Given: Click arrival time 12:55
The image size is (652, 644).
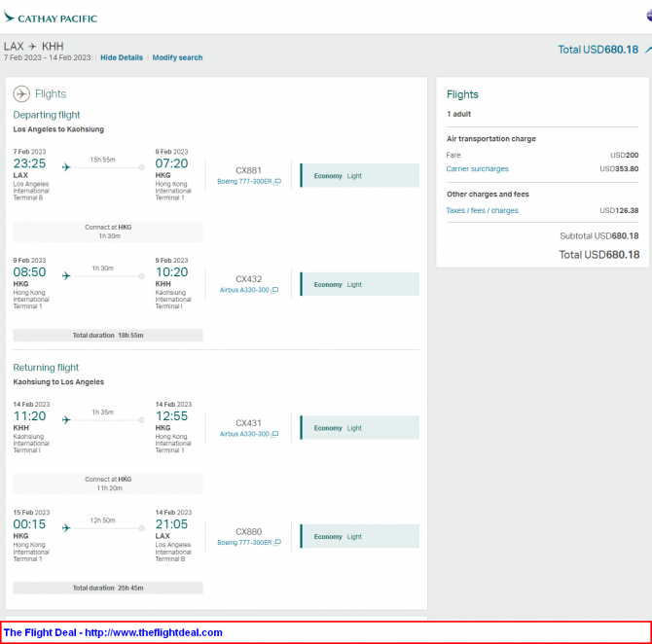Looking at the screenshot, I should pos(171,416).
